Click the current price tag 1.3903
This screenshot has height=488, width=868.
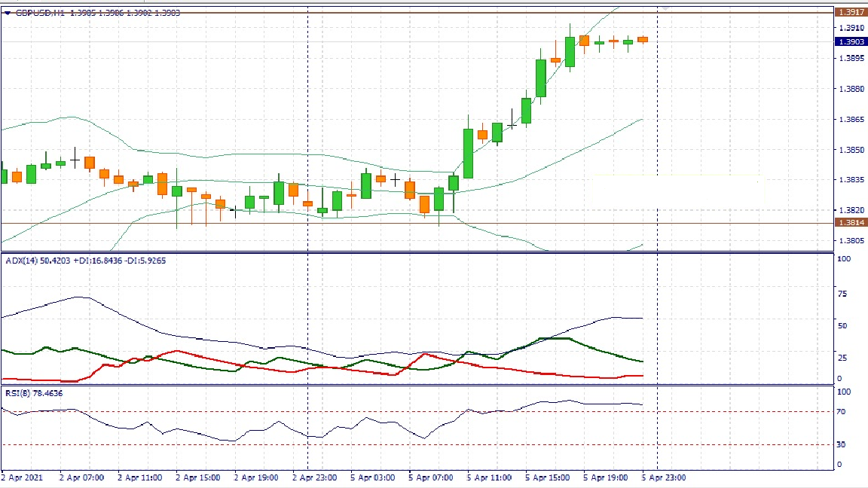(851, 42)
